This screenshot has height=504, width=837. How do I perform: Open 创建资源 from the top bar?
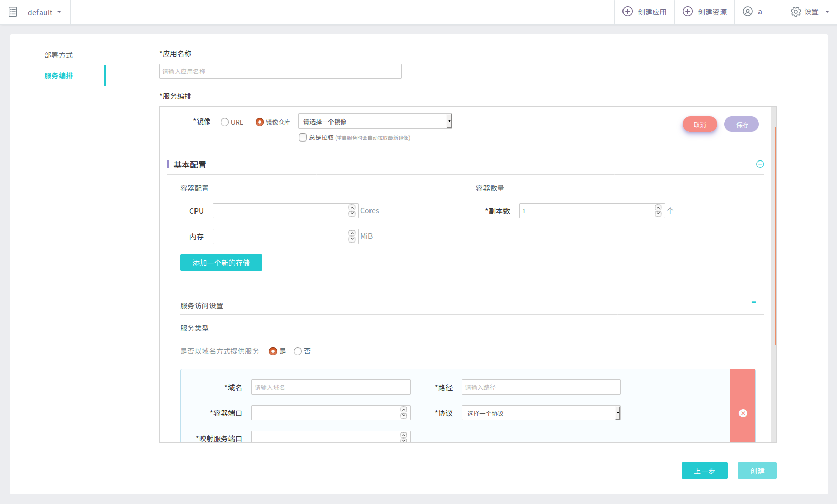pos(704,12)
